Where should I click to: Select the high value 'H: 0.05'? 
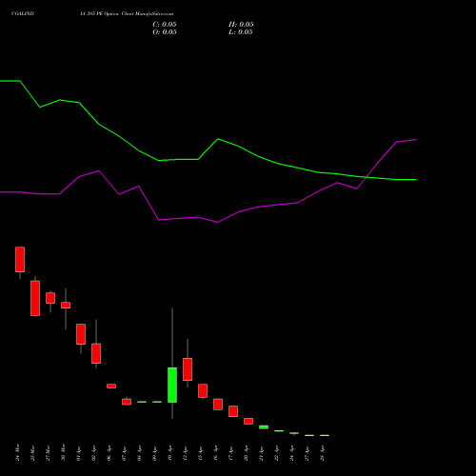click(241, 25)
